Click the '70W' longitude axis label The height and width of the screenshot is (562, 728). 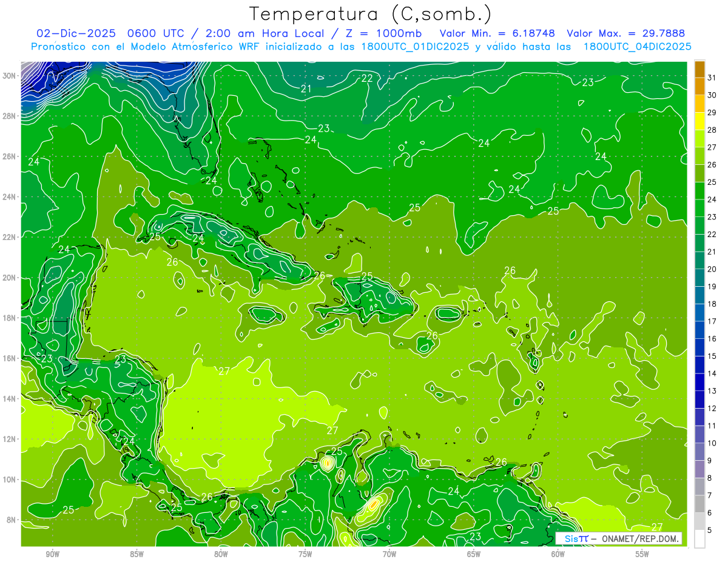(x=389, y=554)
